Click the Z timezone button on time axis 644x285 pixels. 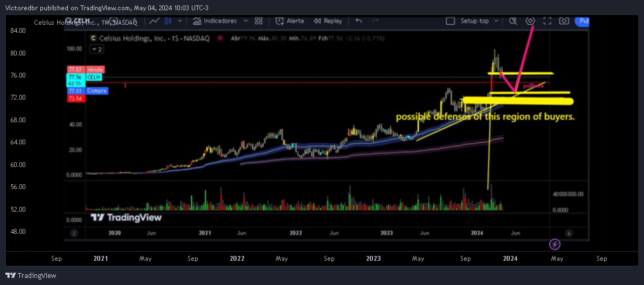pos(74,233)
